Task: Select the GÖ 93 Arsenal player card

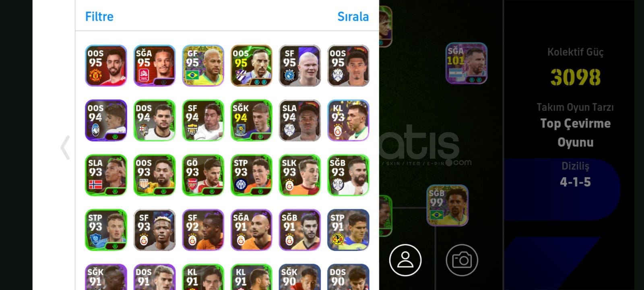Action: (x=203, y=175)
